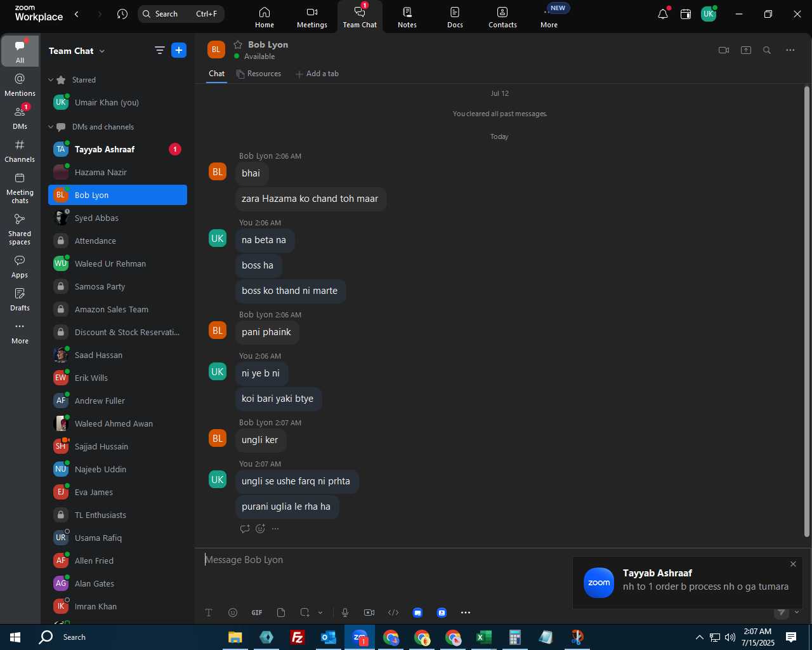Open Tayyab Ashraaf chat with unread badge
Viewport: 812px width, 650px height.
click(x=117, y=149)
